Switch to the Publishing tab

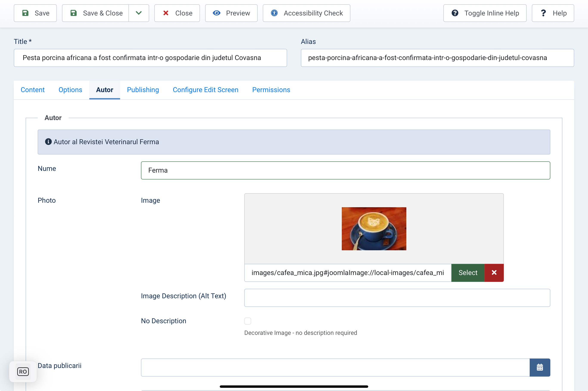pyautogui.click(x=143, y=90)
